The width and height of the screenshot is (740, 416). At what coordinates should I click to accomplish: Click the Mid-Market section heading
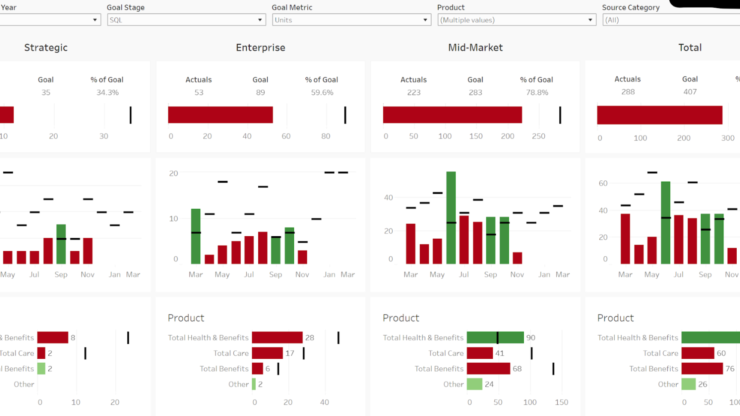coord(476,47)
